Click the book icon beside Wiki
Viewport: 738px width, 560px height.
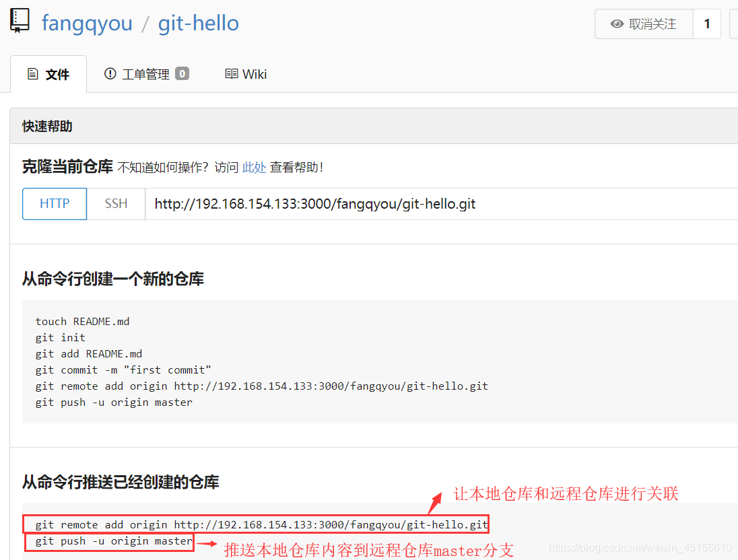pyautogui.click(x=231, y=74)
